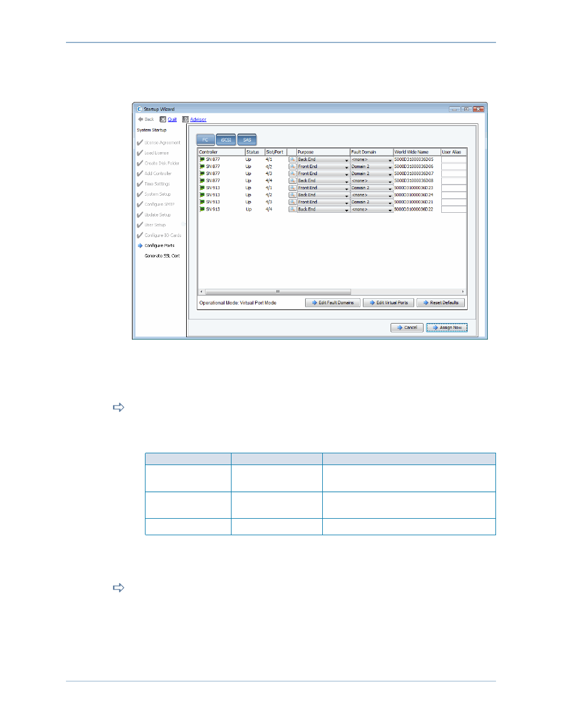
Task: Click the port icon for SN 877 slot 4/2
Action: coord(202,166)
